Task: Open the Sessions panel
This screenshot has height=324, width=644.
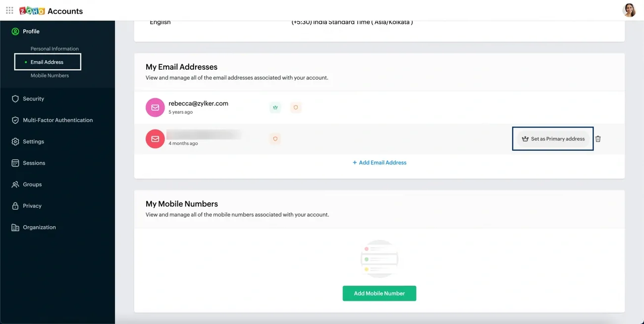Action: 34,163
